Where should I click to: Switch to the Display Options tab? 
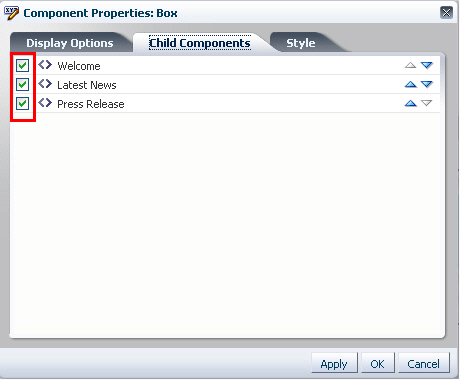(x=70, y=43)
